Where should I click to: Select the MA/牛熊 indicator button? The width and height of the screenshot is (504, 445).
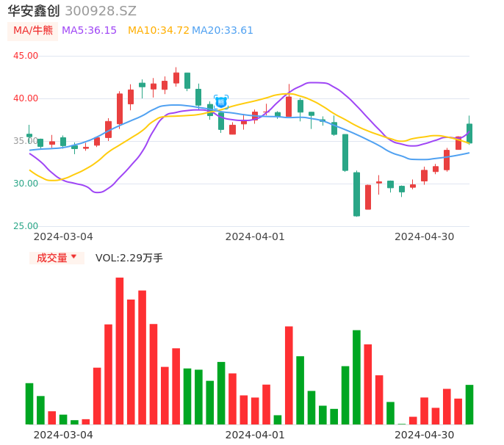33,31
